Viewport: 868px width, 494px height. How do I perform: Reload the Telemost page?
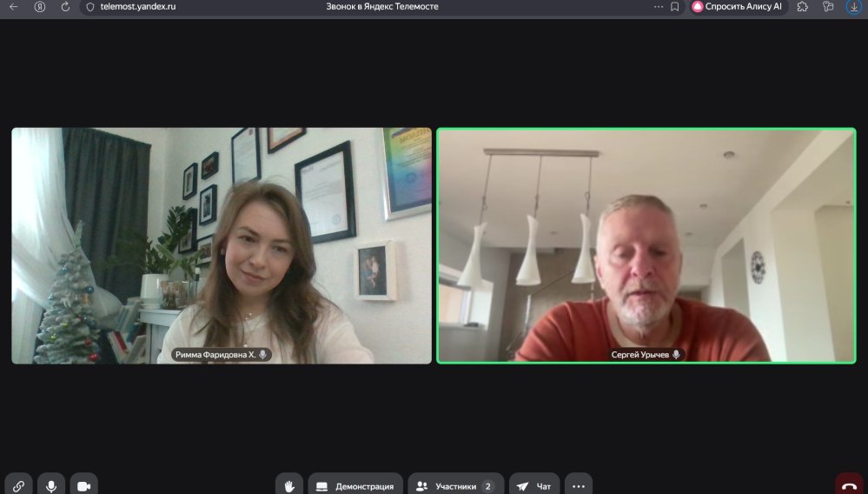pyautogui.click(x=65, y=7)
